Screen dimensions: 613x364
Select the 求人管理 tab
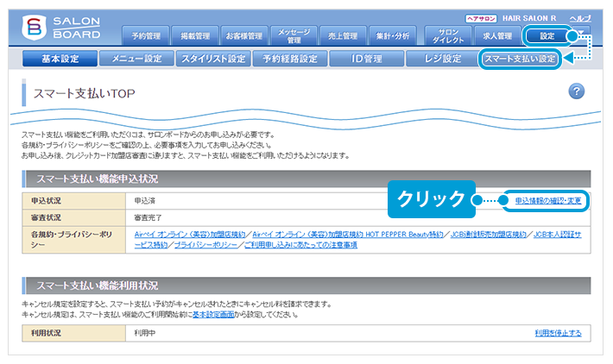click(x=497, y=36)
